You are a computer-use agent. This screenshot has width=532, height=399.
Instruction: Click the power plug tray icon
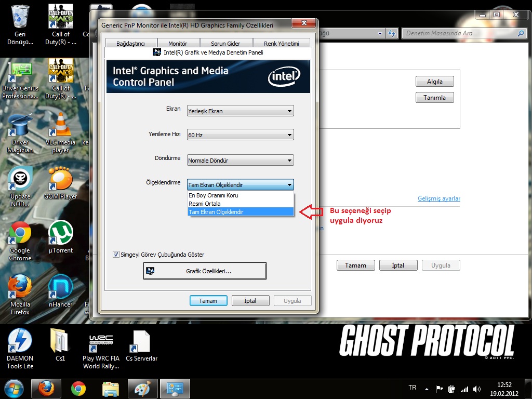coord(451,389)
